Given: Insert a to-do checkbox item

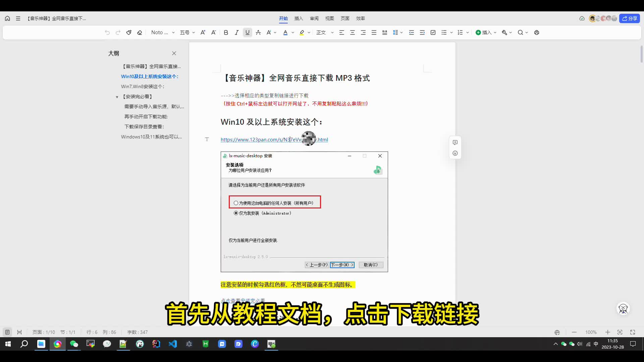Looking at the screenshot, I should (433, 33).
